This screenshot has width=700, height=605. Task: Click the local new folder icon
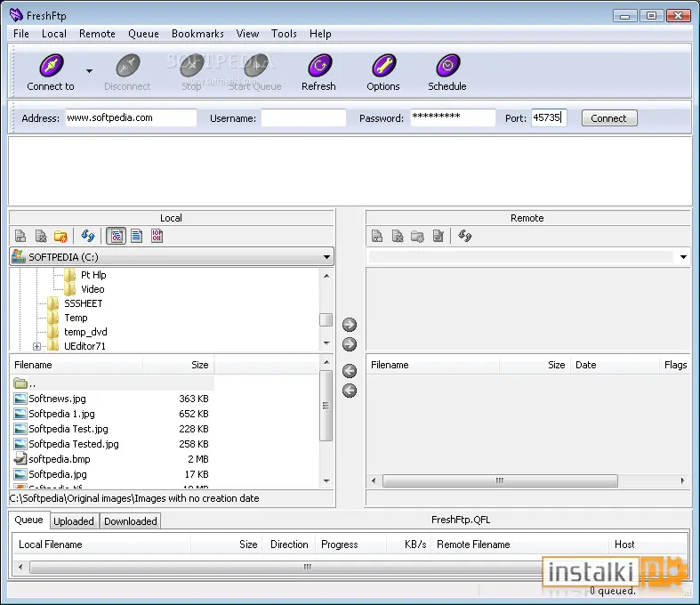click(60, 236)
